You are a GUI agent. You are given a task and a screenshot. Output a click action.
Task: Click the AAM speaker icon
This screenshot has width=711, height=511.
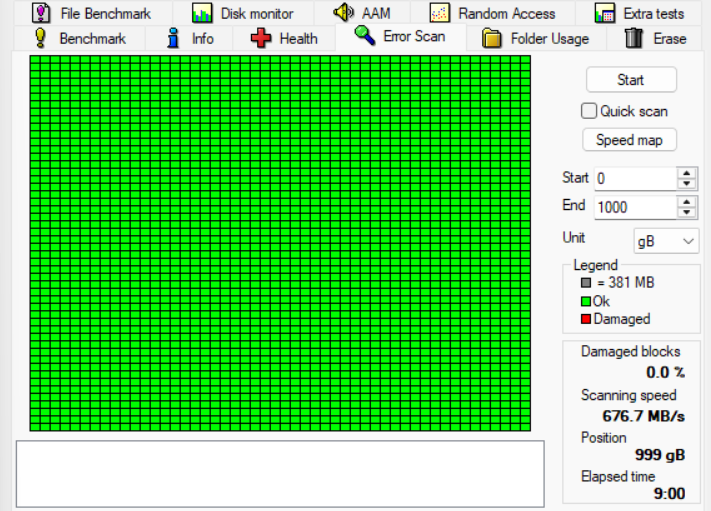(x=343, y=12)
